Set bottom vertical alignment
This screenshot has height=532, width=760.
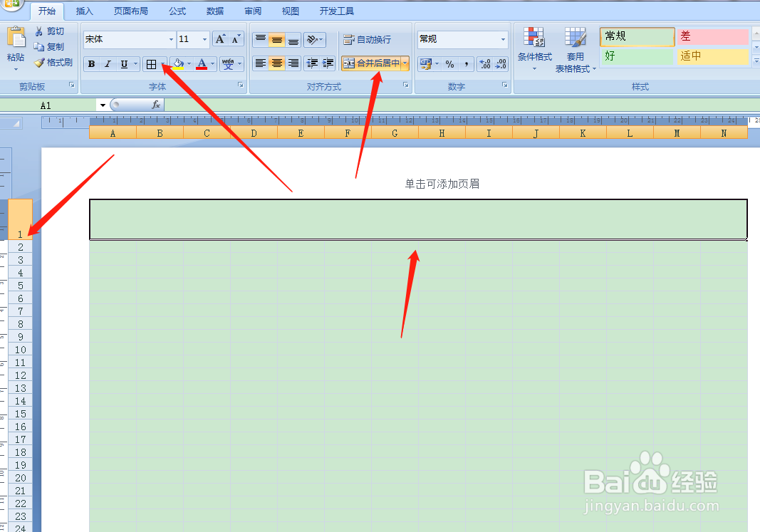[x=293, y=39]
